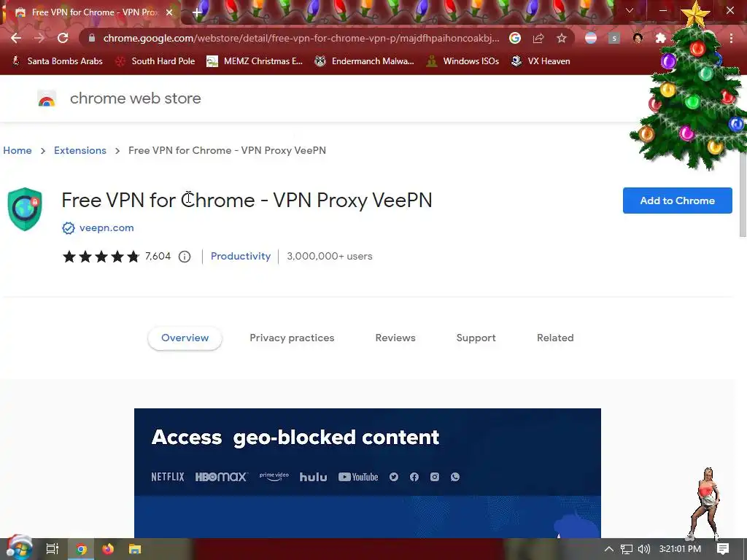Viewport: 747px width, 560px height.
Task: Switch to the Support tab
Action: point(476,338)
